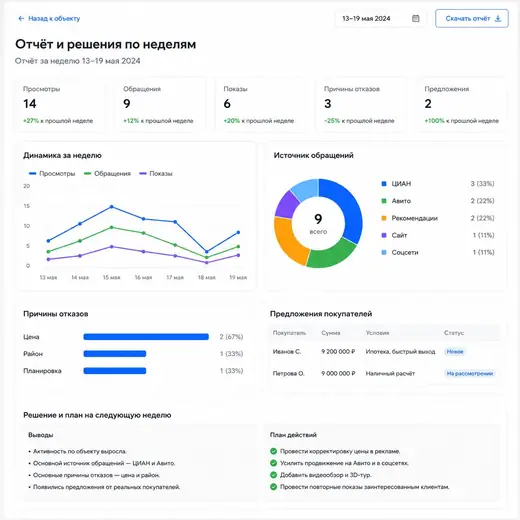Click the 'Новое' status badge
Screen dimensions: 520x520
point(455,352)
